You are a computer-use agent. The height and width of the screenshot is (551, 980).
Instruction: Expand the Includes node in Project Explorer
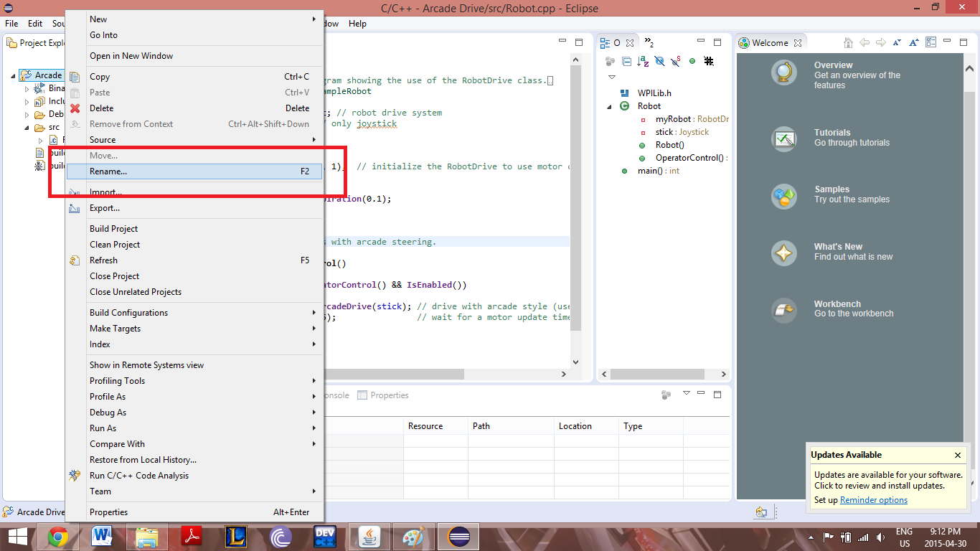click(27, 102)
